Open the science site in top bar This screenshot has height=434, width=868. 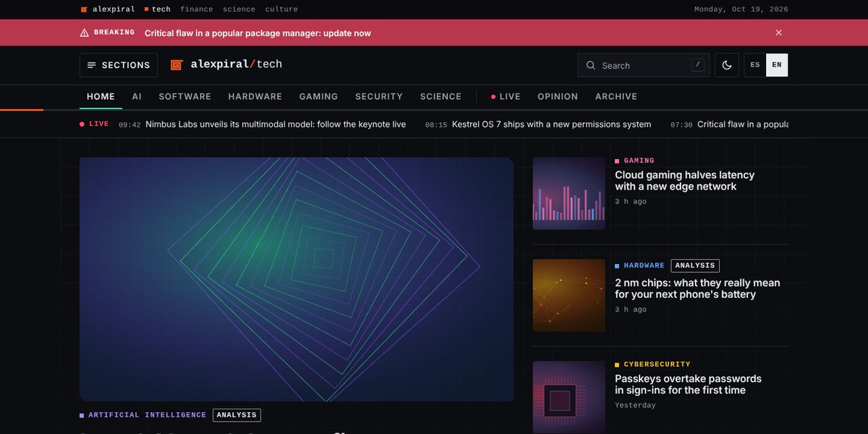(239, 9)
